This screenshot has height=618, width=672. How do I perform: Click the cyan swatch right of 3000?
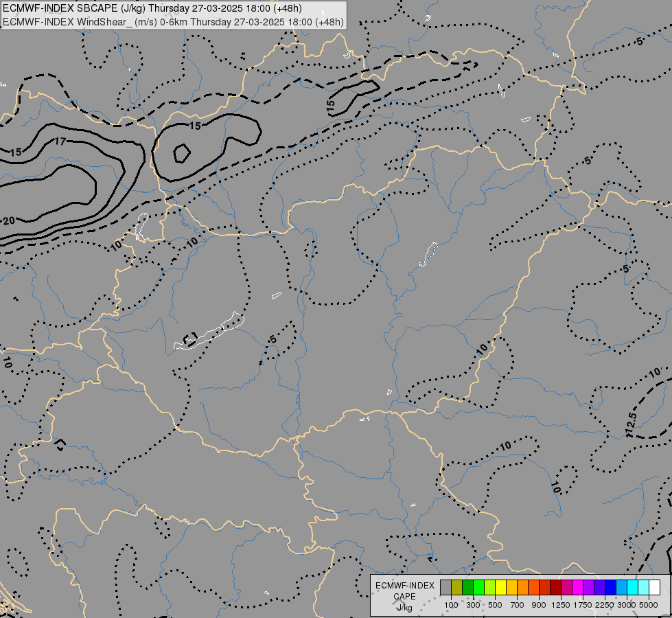coord(633,588)
